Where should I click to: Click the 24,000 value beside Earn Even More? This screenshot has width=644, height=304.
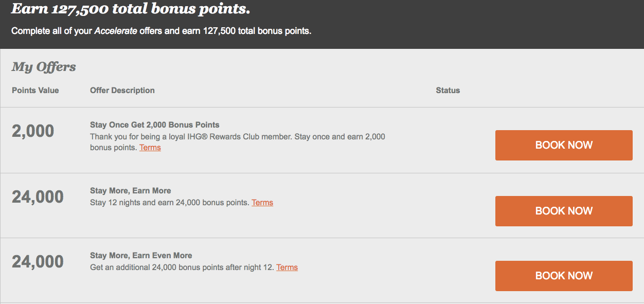click(38, 262)
